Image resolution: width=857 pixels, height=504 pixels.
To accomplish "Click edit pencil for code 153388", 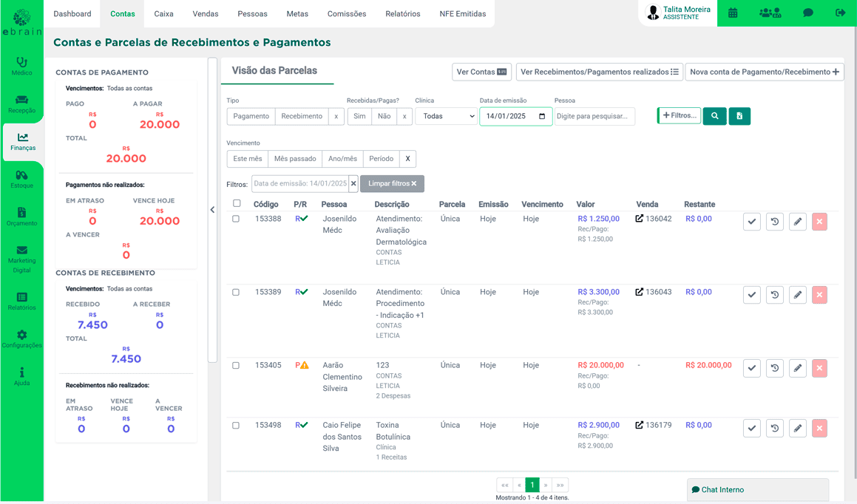I will coord(797,222).
